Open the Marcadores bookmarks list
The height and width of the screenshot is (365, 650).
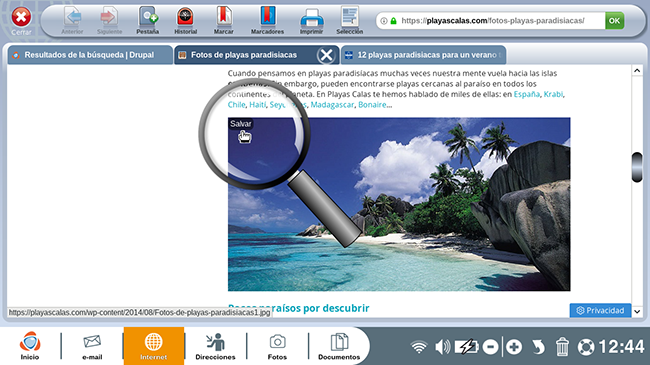[x=267, y=20]
